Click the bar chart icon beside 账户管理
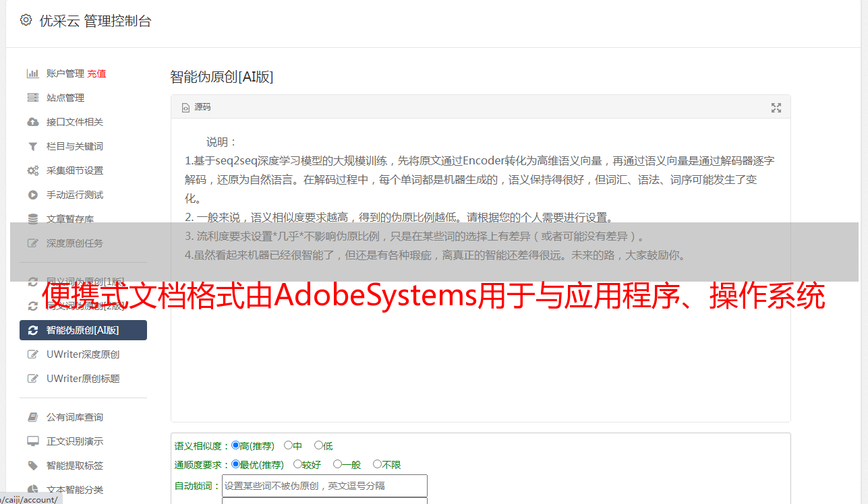868x504 pixels. pos(32,73)
